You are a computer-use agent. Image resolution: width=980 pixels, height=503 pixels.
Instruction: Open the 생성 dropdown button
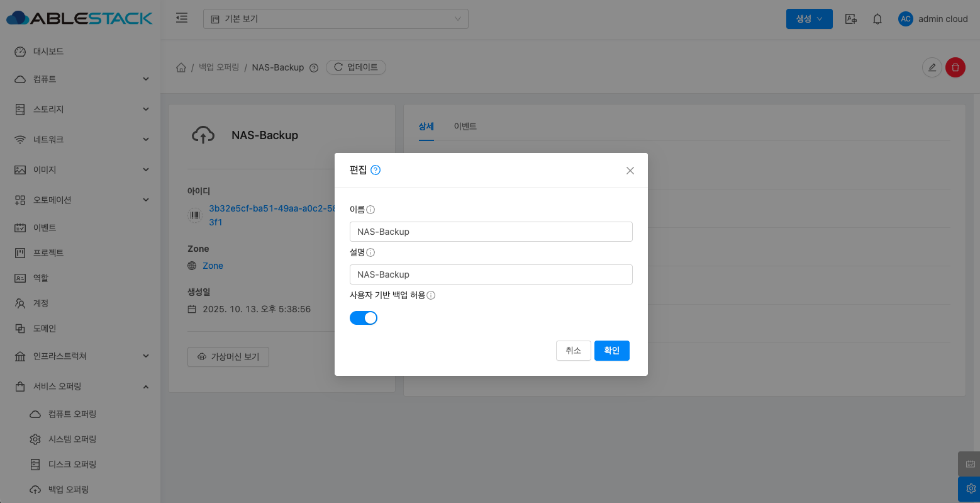point(809,19)
